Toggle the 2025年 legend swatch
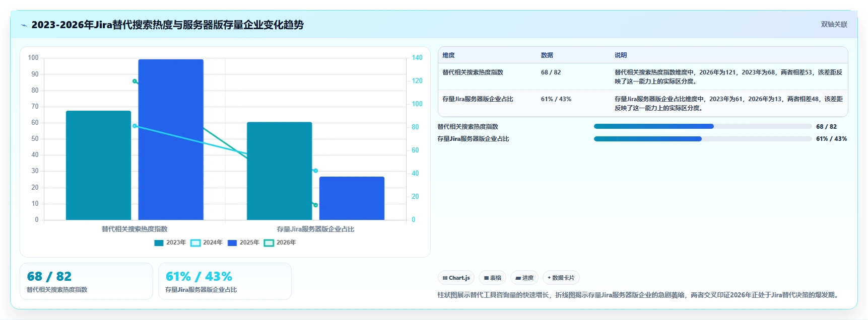 (232, 243)
